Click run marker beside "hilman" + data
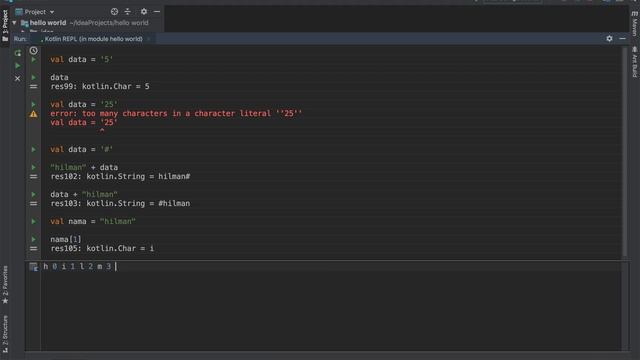This screenshot has width=640, height=360. pyautogui.click(x=33, y=167)
